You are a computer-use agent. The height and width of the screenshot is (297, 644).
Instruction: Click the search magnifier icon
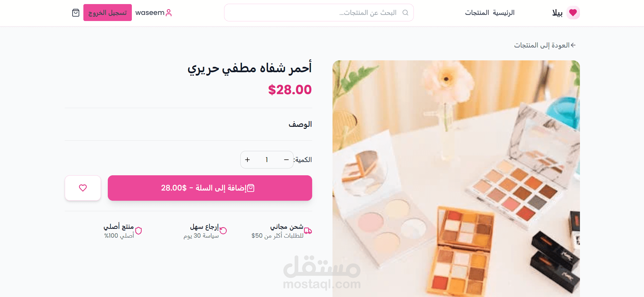pos(405,13)
